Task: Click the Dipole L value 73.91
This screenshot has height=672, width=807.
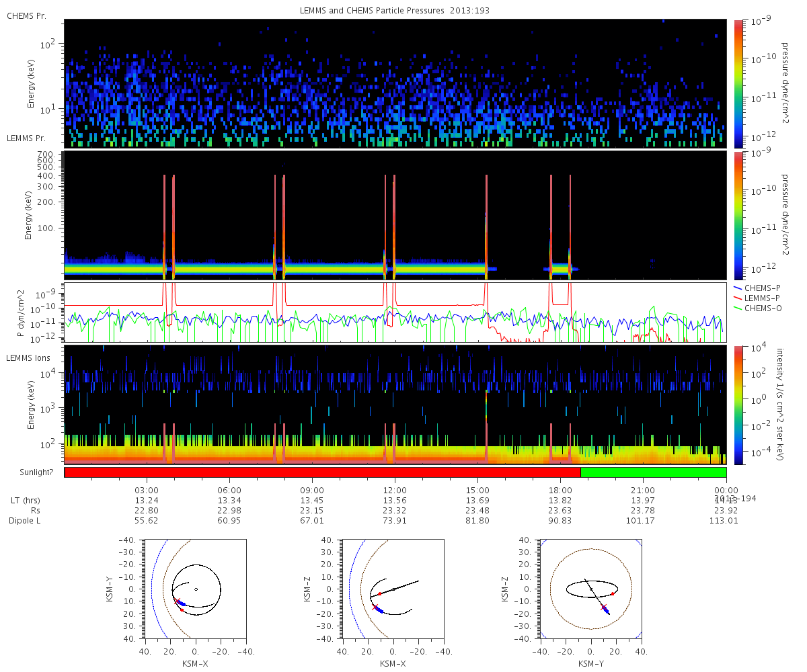Action: (x=395, y=521)
